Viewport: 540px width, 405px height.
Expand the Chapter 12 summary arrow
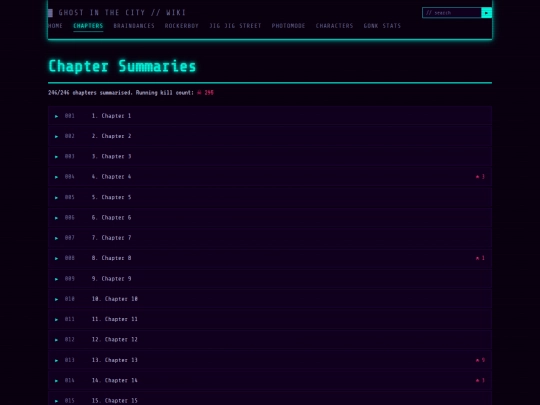pyautogui.click(x=56, y=340)
